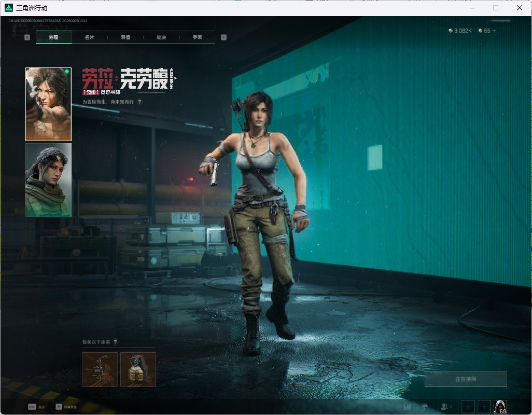The width and height of the screenshot is (532, 415).
Task: Select the 表情 tab
Action: (x=125, y=37)
